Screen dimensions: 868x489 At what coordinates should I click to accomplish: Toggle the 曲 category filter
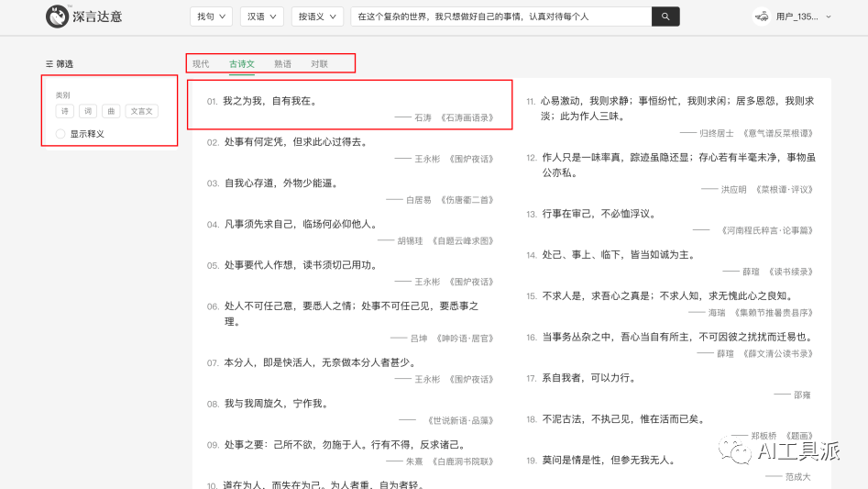(x=111, y=111)
